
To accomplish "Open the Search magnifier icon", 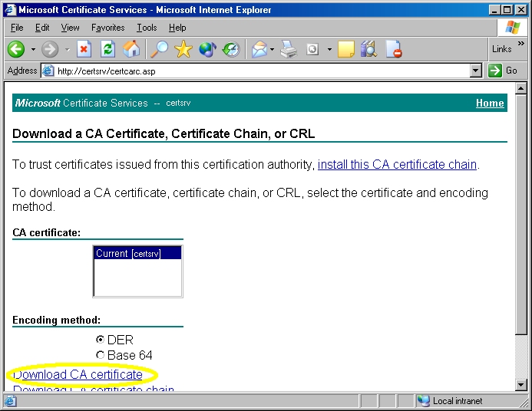I will point(160,49).
